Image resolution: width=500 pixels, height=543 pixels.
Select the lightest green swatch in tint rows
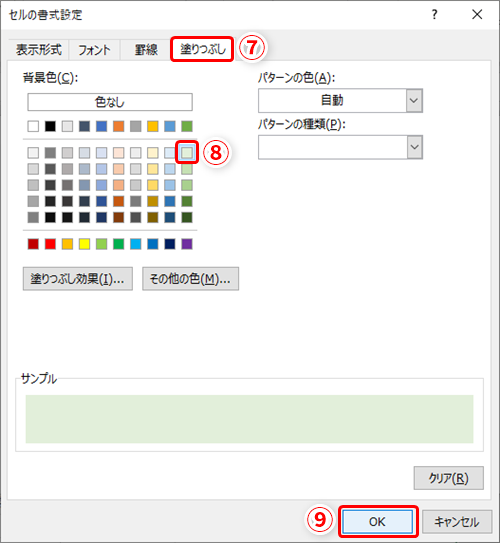click(187, 152)
